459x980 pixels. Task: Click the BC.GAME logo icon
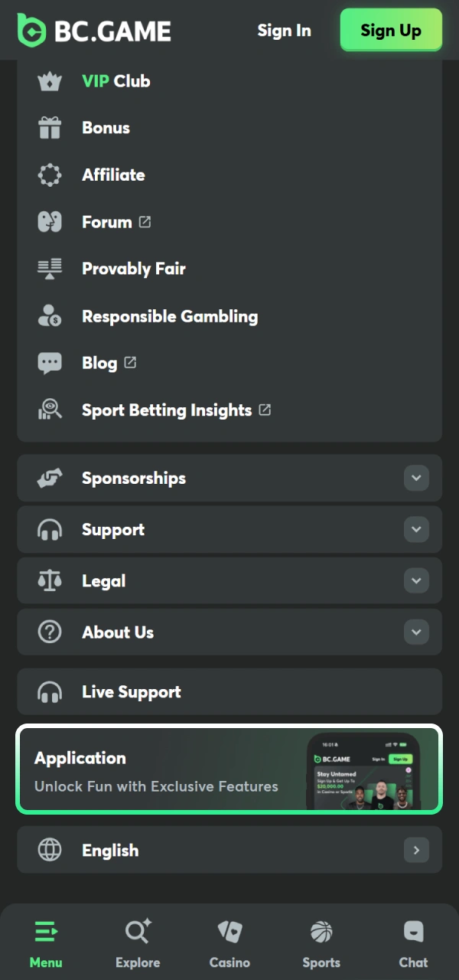click(31, 30)
